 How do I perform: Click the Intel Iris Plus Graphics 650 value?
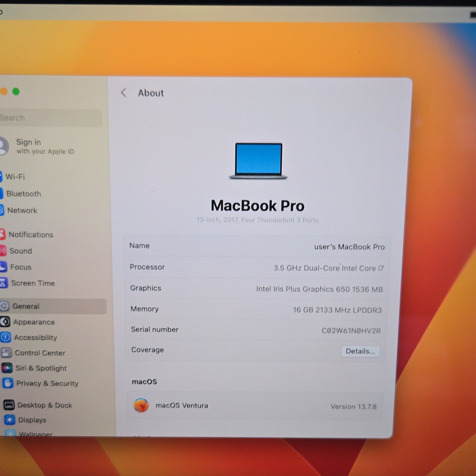(x=319, y=289)
